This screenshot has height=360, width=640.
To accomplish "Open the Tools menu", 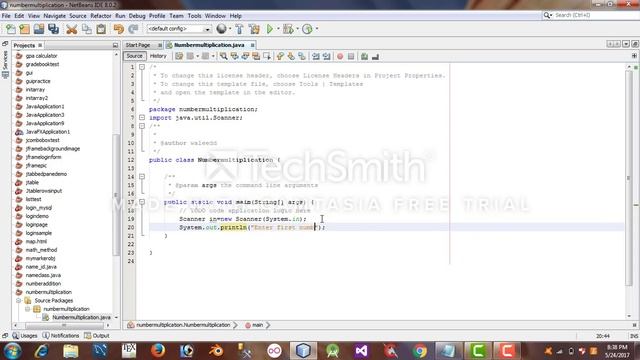I will pyautogui.click(x=195, y=16).
